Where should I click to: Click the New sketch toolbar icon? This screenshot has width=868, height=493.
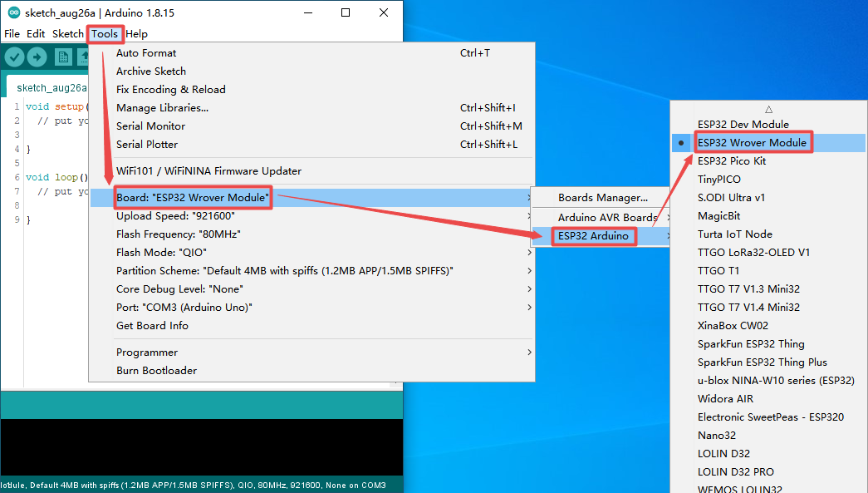click(x=62, y=57)
